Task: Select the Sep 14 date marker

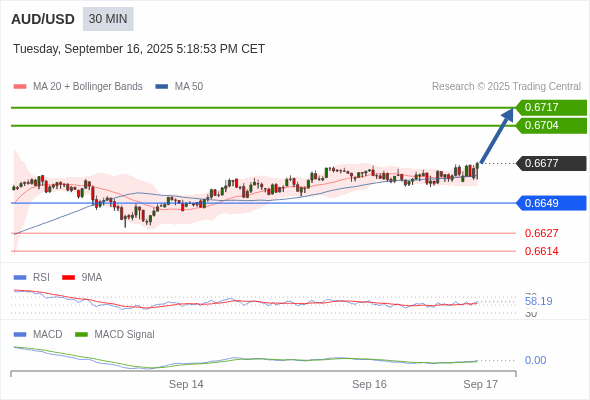Action: [186, 384]
